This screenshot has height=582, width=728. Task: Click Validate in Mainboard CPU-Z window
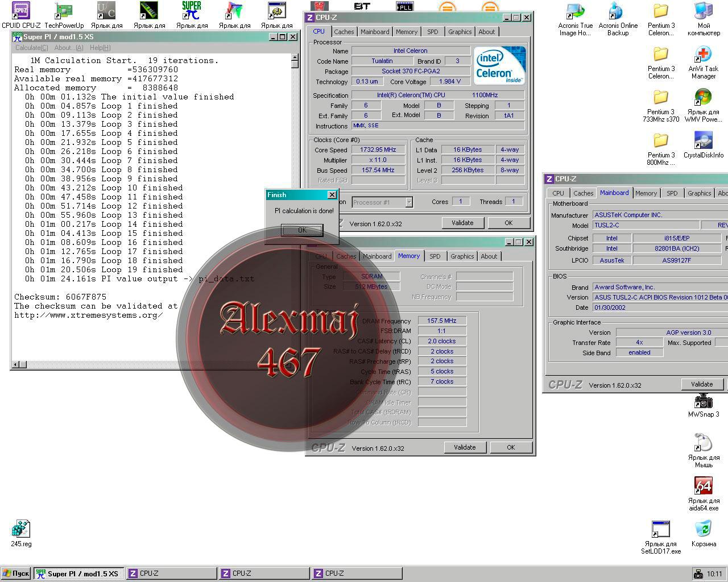click(x=702, y=384)
